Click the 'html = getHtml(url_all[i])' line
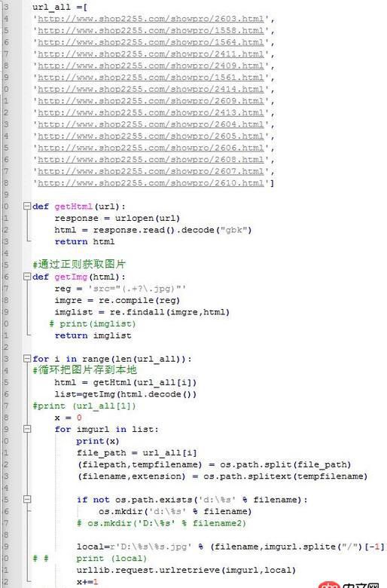Screen dimensions: 387x588 pyautogui.click(x=126, y=382)
